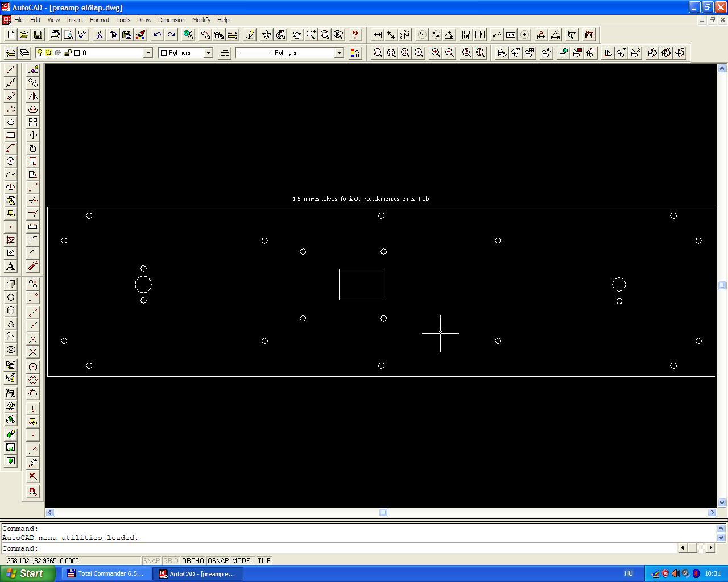Click the Print icon
Image resolution: width=728 pixels, height=582 pixels.
pos(55,35)
